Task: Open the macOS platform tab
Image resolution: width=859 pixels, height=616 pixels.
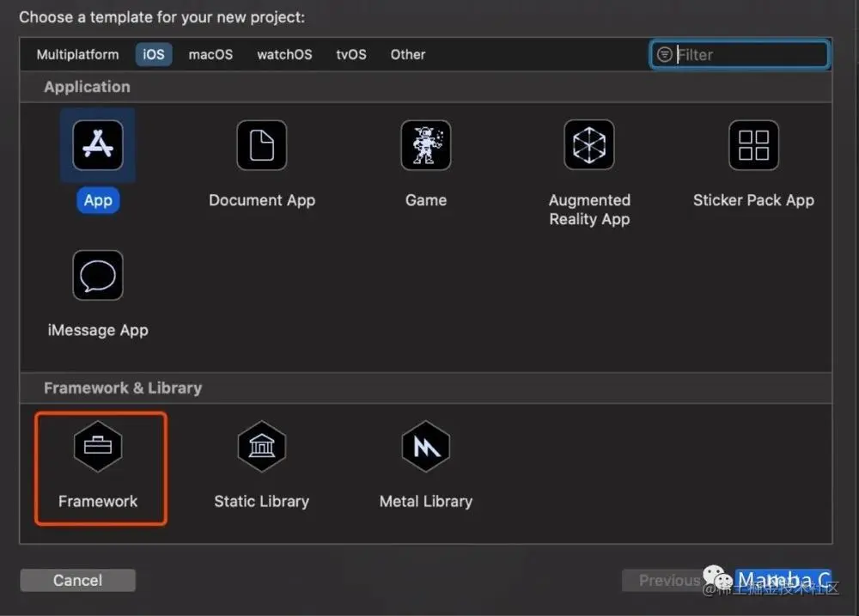Action: click(x=211, y=54)
